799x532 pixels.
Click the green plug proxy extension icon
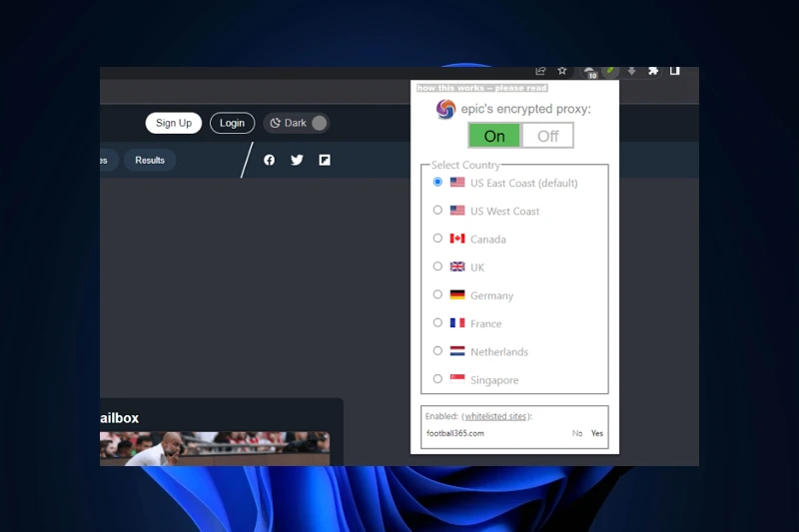[x=610, y=71]
